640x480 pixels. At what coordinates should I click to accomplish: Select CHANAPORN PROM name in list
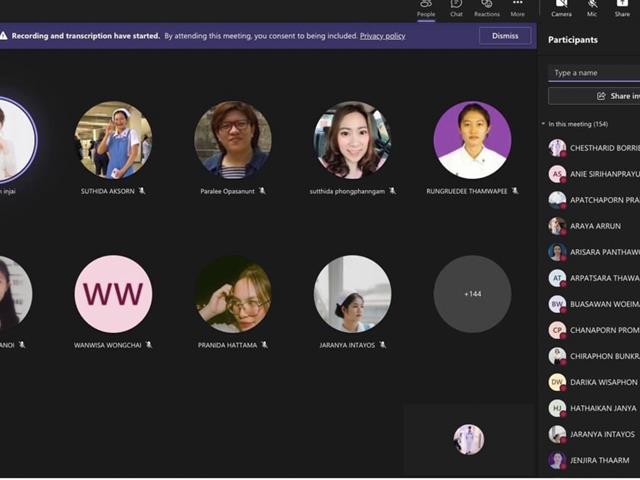pos(605,330)
